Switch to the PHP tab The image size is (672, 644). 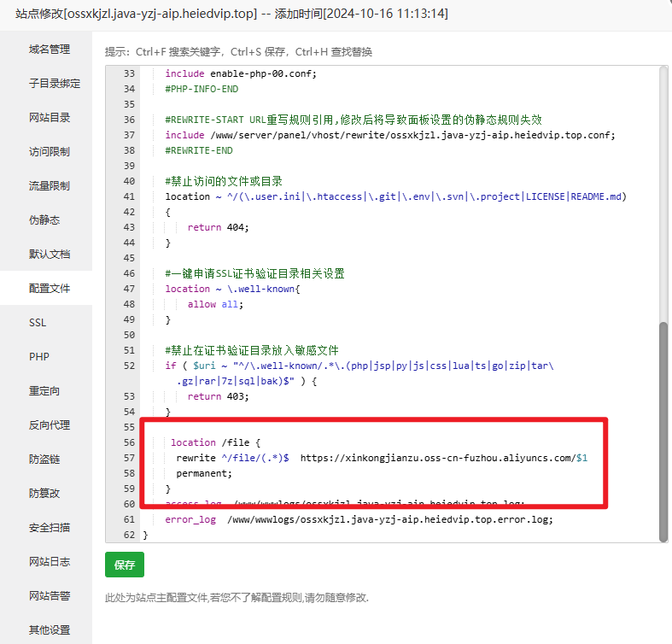(39, 357)
